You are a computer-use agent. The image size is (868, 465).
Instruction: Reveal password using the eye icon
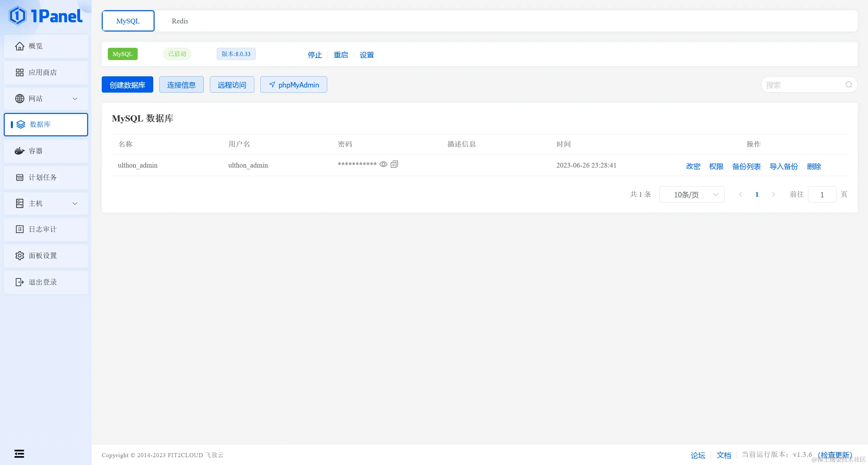coord(383,164)
